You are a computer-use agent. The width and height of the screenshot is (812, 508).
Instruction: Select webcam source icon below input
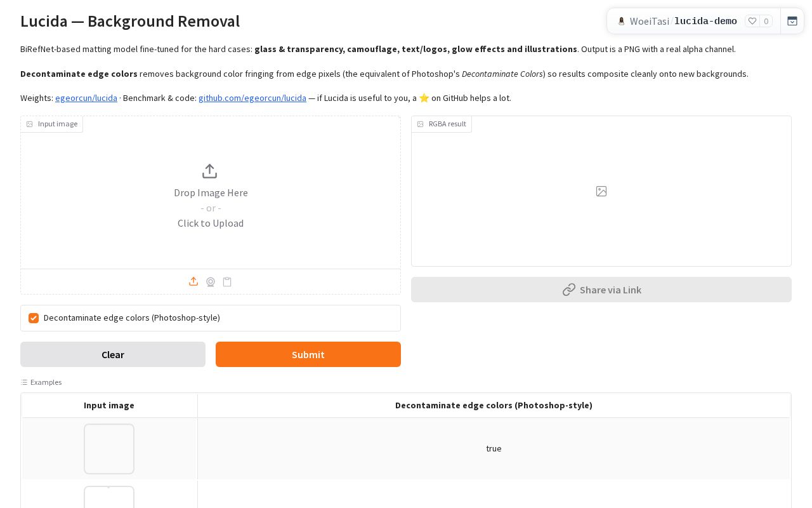click(211, 282)
